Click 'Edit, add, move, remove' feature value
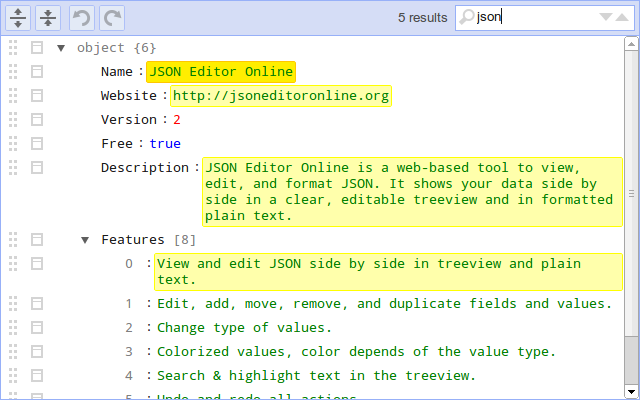640x400 pixels. pyautogui.click(x=384, y=304)
